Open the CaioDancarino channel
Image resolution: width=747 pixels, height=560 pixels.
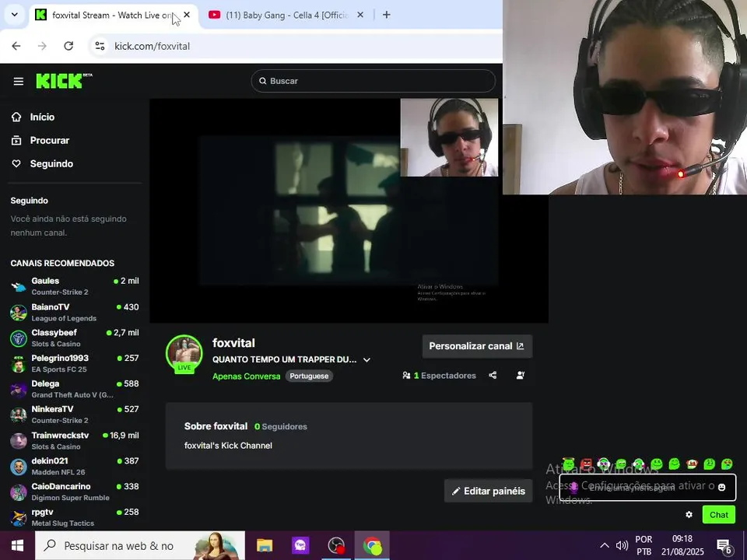(75, 492)
